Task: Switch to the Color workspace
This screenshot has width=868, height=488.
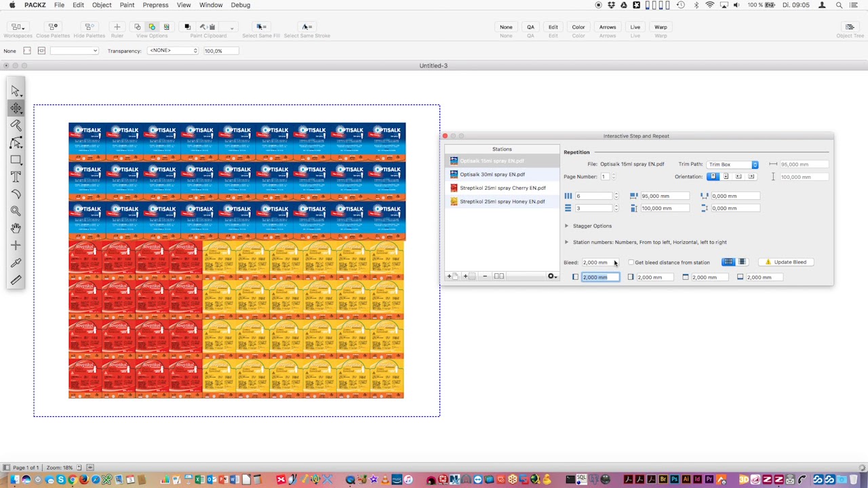Action: pos(578,27)
